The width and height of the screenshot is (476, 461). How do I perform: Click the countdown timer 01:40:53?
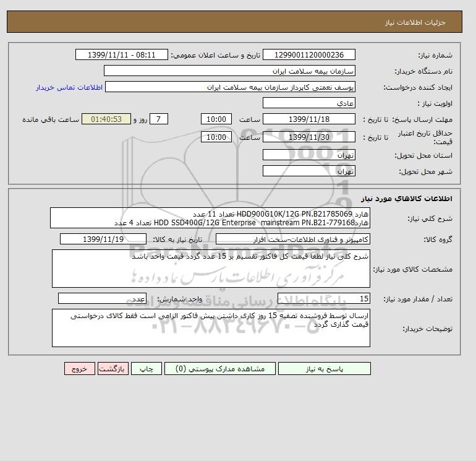(106, 119)
